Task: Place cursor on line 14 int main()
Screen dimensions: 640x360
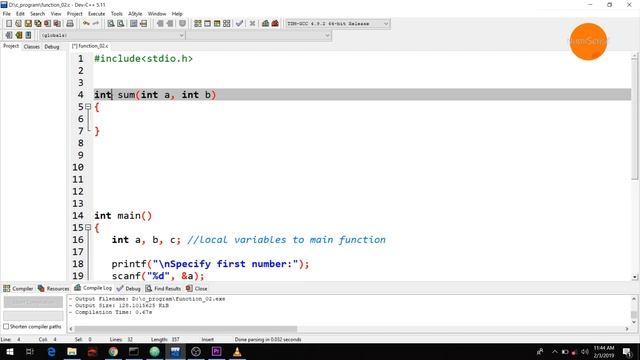Action: tap(123, 216)
